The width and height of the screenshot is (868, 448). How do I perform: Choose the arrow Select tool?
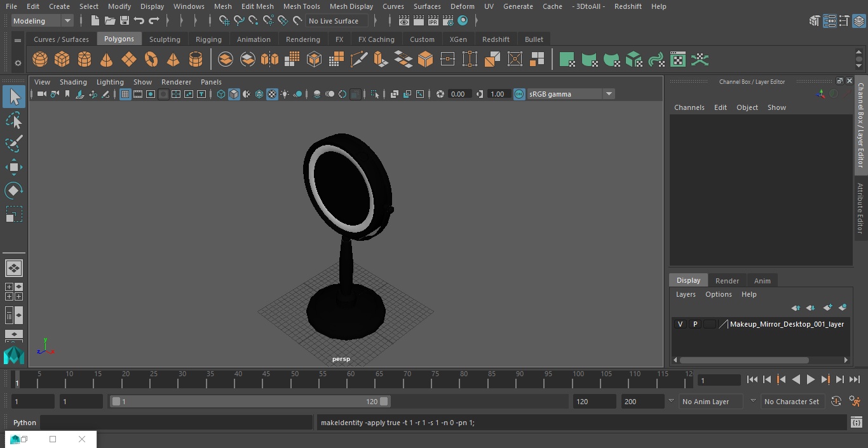pyautogui.click(x=14, y=97)
